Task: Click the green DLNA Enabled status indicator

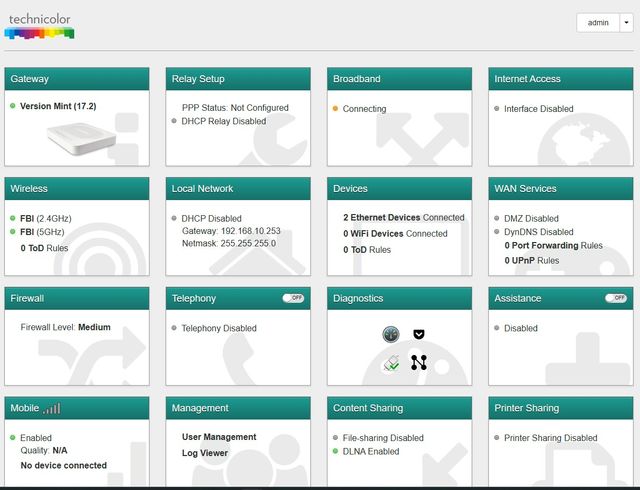Action: (335, 452)
